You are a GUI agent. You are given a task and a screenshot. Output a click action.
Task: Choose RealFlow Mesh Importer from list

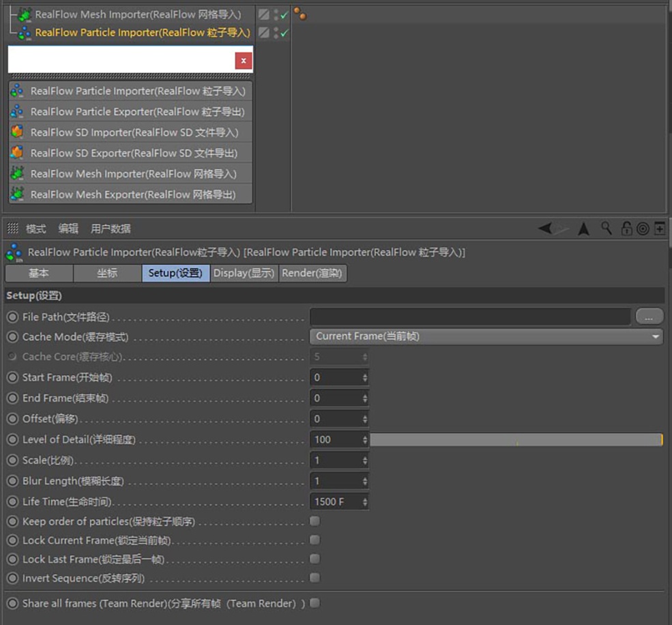130,173
